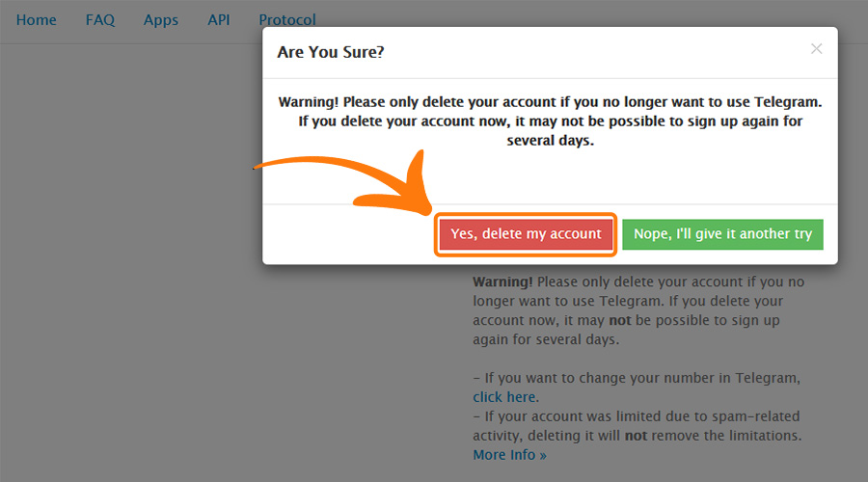Click the bold 'Warning!' word on the background page

pos(502,282)
